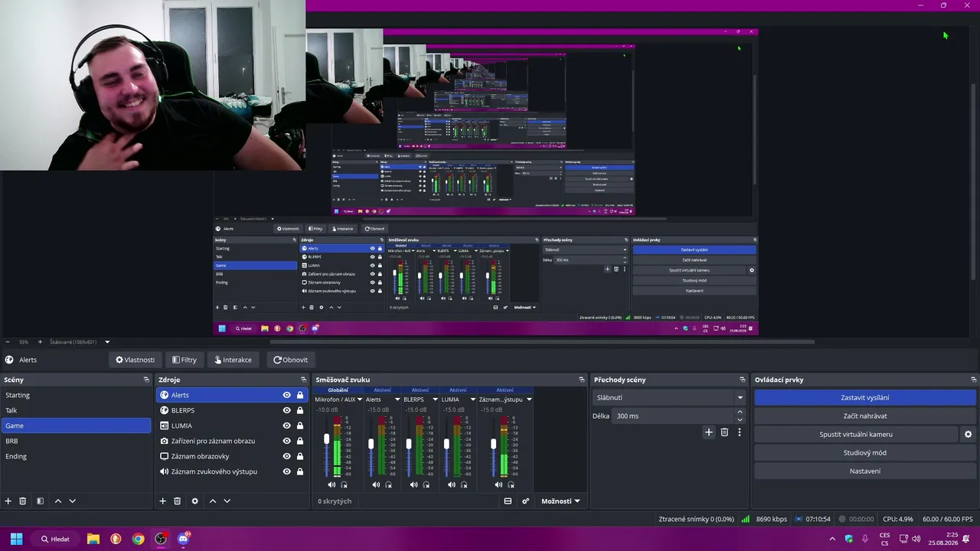Unlock the BLERPS source
The image size is (980, 551).
(x=300, y=410)
